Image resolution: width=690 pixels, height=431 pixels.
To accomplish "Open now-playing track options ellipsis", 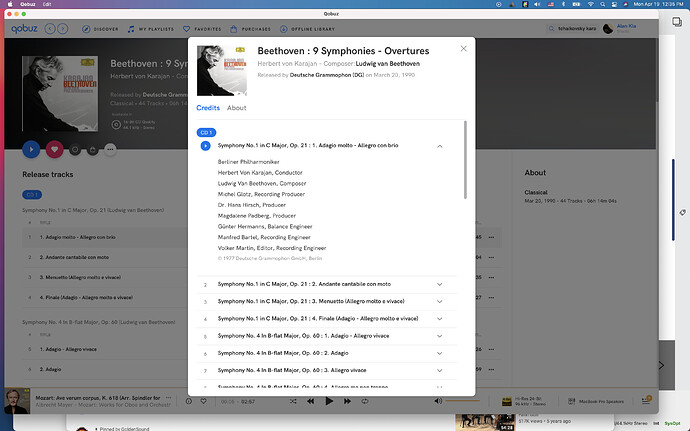I will 169,398.
